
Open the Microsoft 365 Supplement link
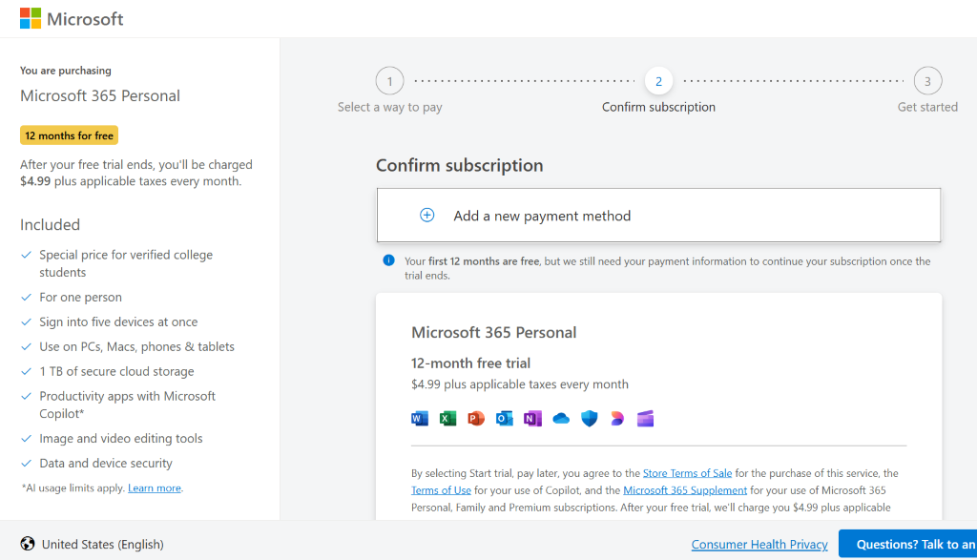pos(685,490)
